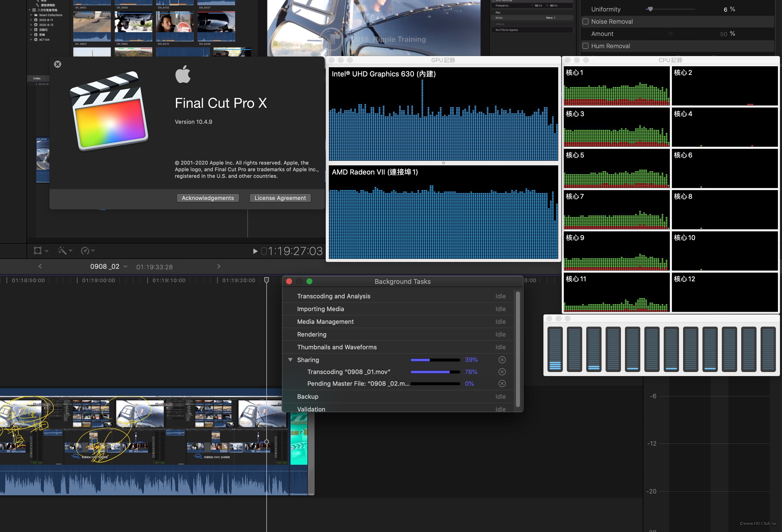Open the transform tools icon below viewer
Screen dimensions: 782x532
(38, 250)
